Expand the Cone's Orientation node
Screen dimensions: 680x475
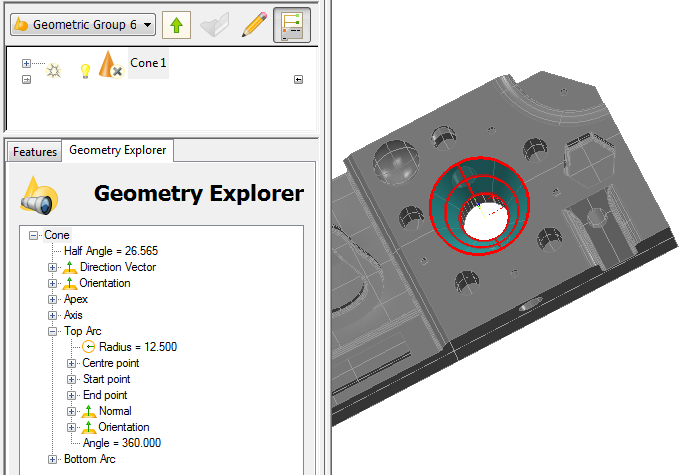coord(52,284)
